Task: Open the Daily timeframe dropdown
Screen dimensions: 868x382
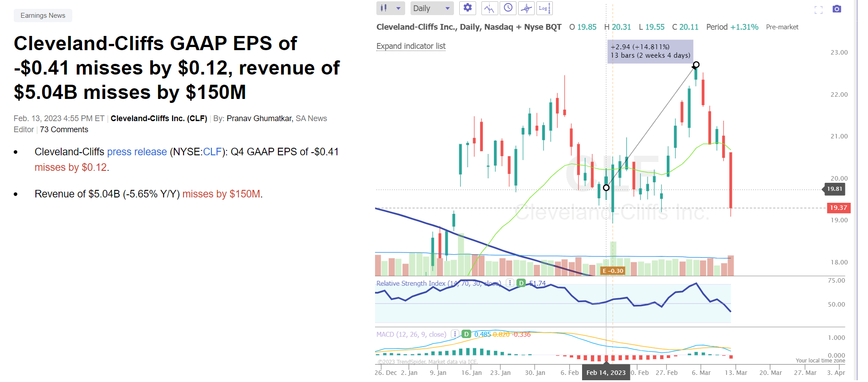Action: pyautogui.click(x=431, y=8)
